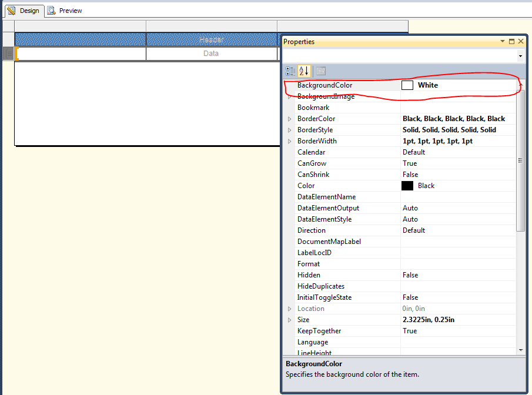Click the DataElementOutput value Auto

pyautogui.click(x=410, y=208)
